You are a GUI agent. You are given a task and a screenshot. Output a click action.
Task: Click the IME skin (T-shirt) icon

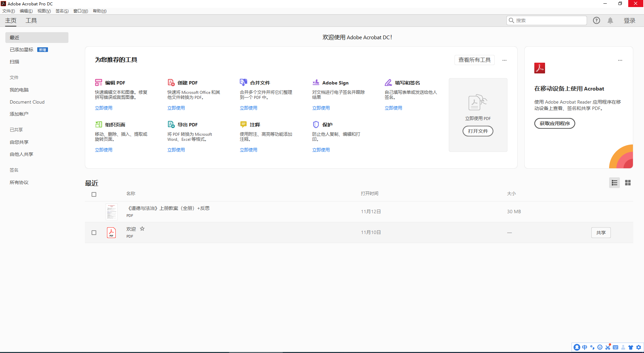pyautogui.click(x=631, y=347)
